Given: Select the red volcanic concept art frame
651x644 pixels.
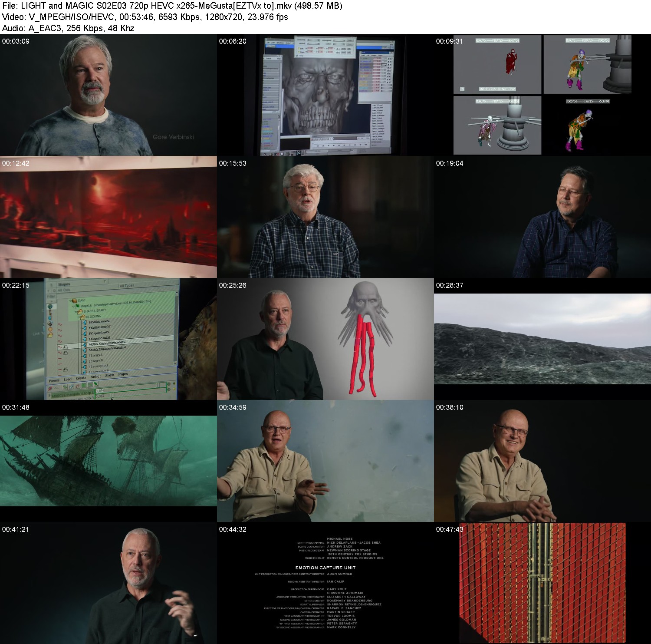Looking at the screenshot, I should [108, 217].
